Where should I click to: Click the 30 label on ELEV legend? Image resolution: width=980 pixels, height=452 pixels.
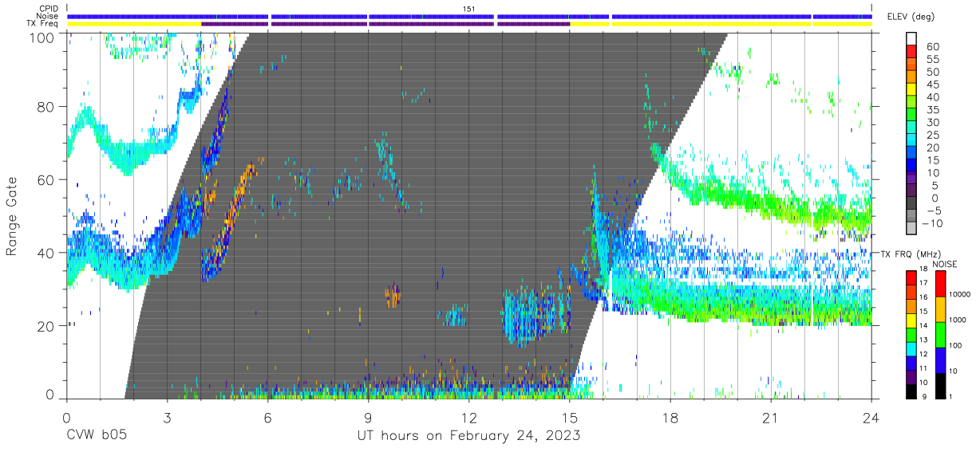(931, 122)
